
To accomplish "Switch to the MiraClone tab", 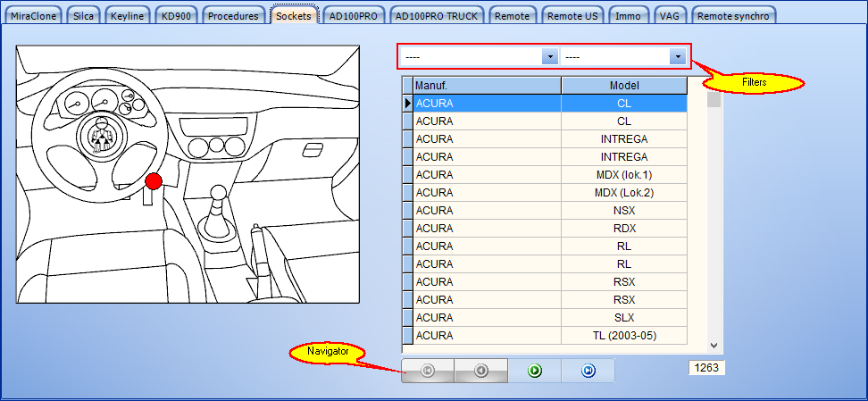I will 33,16.
